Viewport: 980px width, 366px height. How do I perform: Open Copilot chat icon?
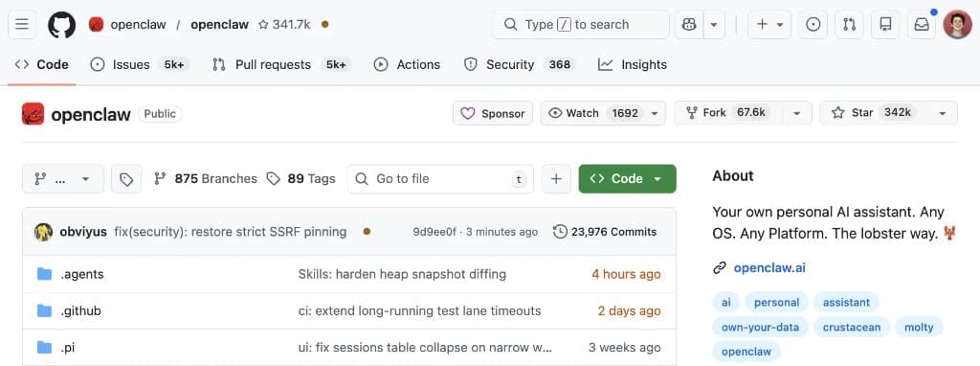689,24
